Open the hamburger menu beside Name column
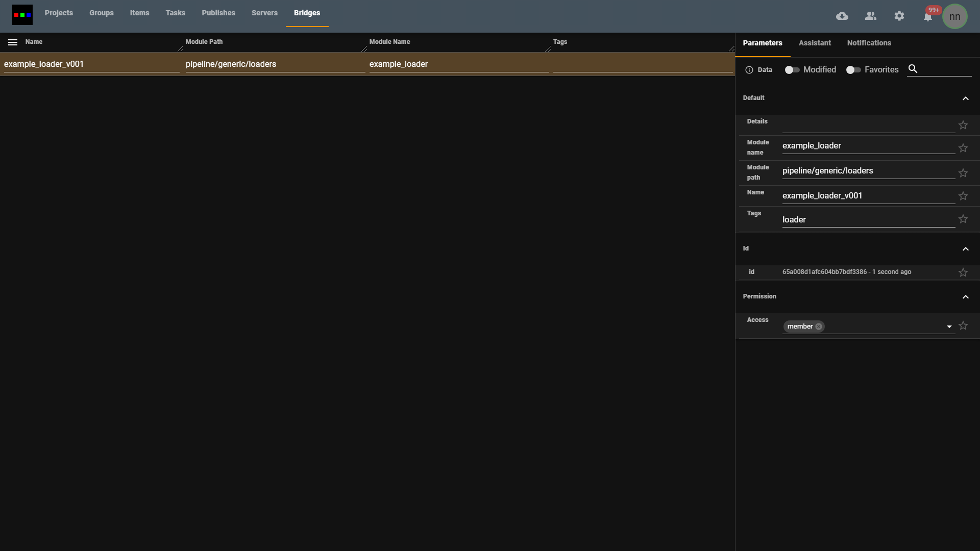The height and width of the screenshot is (551, 980). (x=13, y=42)
